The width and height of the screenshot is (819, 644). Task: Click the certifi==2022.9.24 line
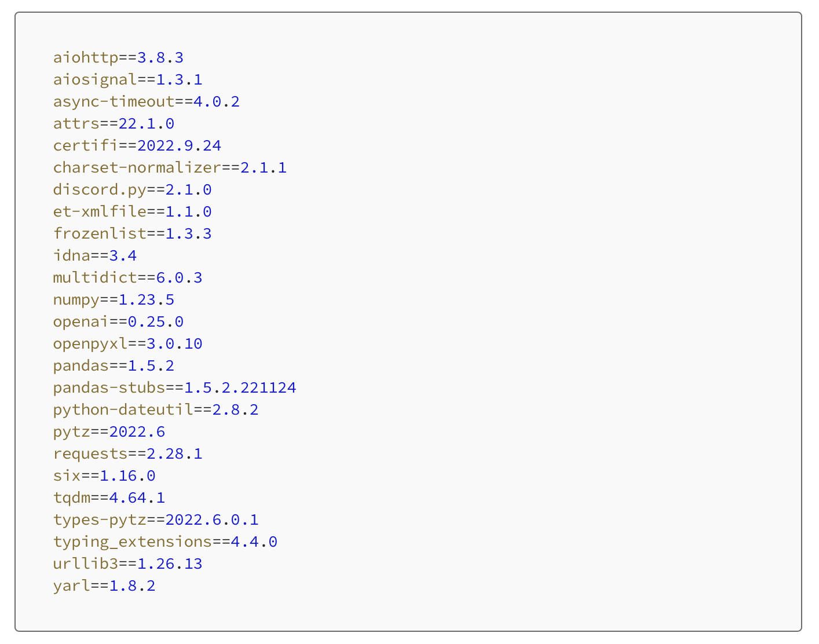coord(137,145)
